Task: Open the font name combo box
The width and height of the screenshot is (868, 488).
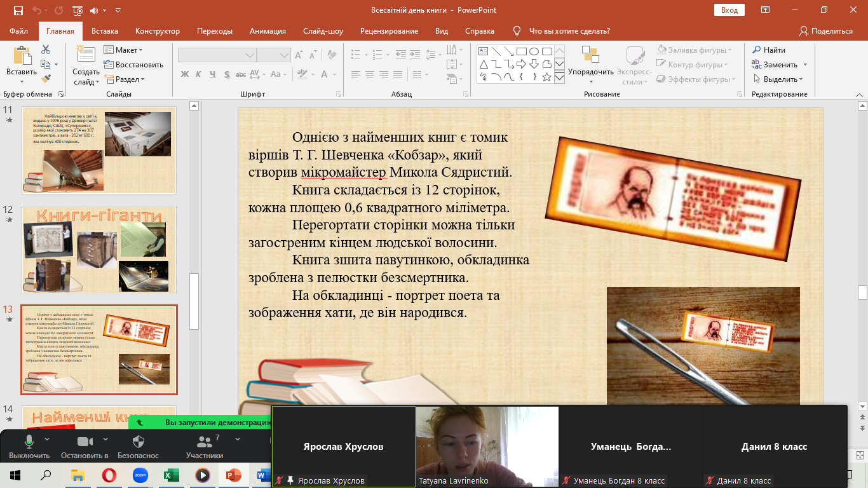Action: [217, 55]
